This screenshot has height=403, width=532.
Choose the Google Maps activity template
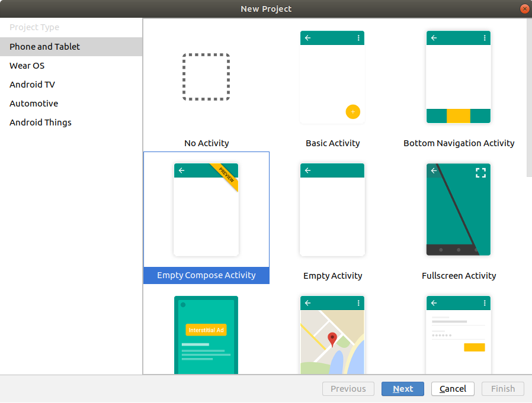pyautogui.click(x=332, y=335)
